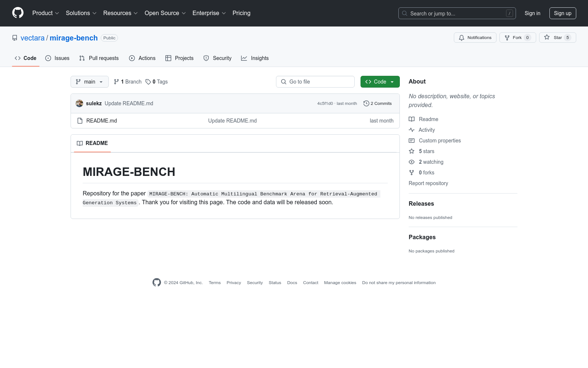Open the Pull requests tab

click(99, 58)
